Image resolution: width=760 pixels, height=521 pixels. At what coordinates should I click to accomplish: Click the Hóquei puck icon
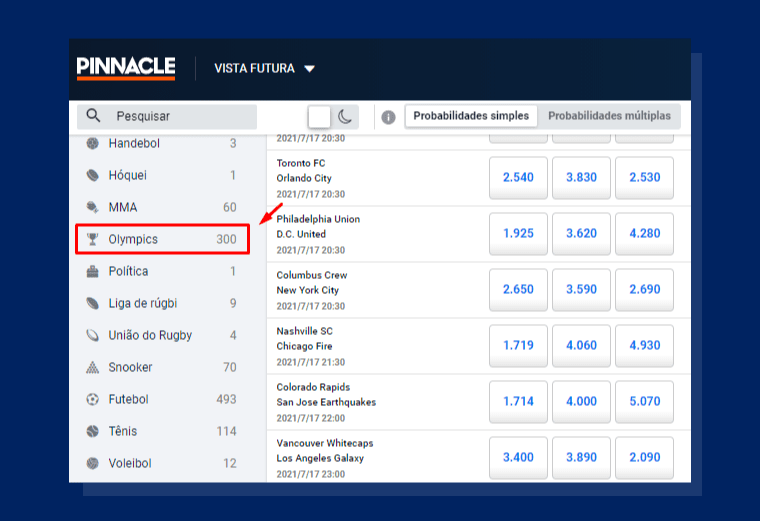pyautogui.click(x=93, y=175)
